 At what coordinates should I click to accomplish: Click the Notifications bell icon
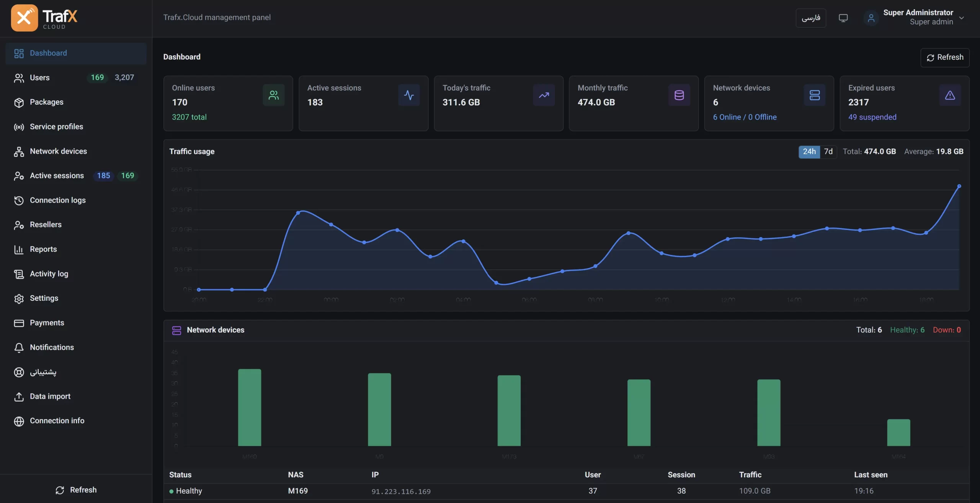[x=19, y=347]
